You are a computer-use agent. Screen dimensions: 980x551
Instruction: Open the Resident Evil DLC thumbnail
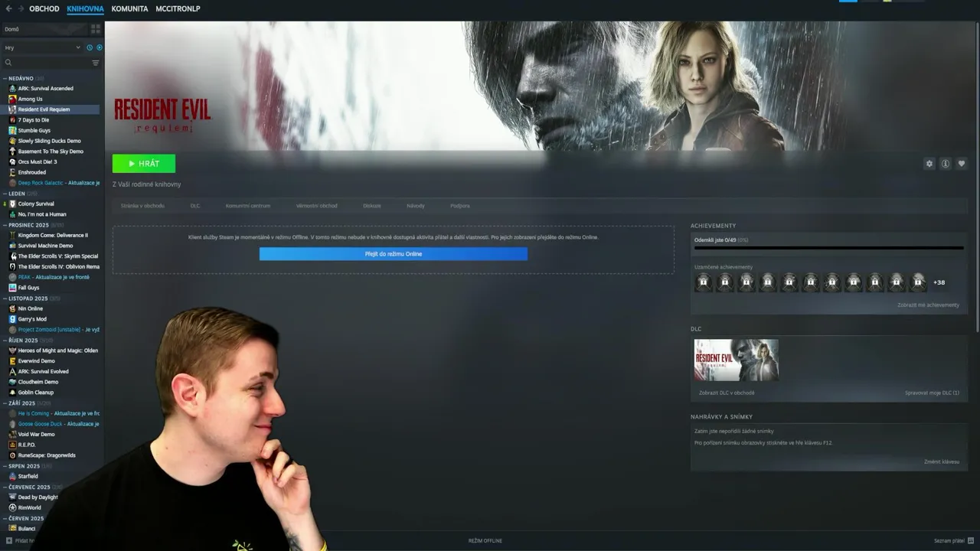click(x=737, y=360)
